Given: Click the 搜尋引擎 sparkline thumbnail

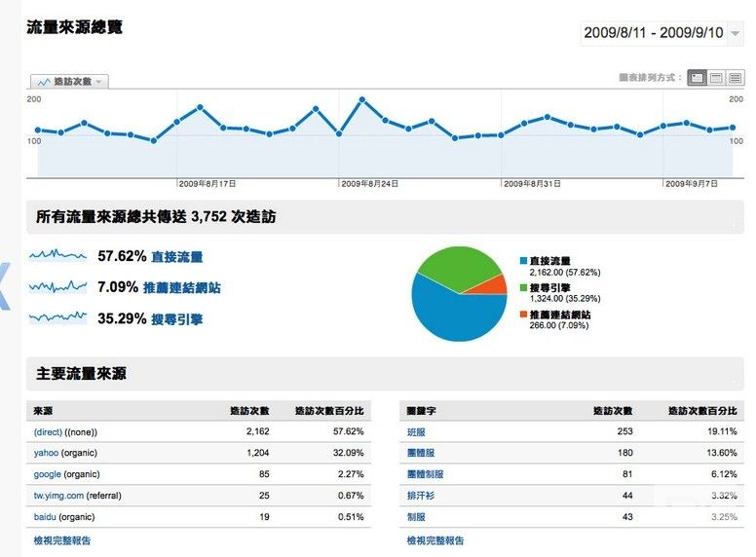Looking at the screenshot, I should coord(57,317).
